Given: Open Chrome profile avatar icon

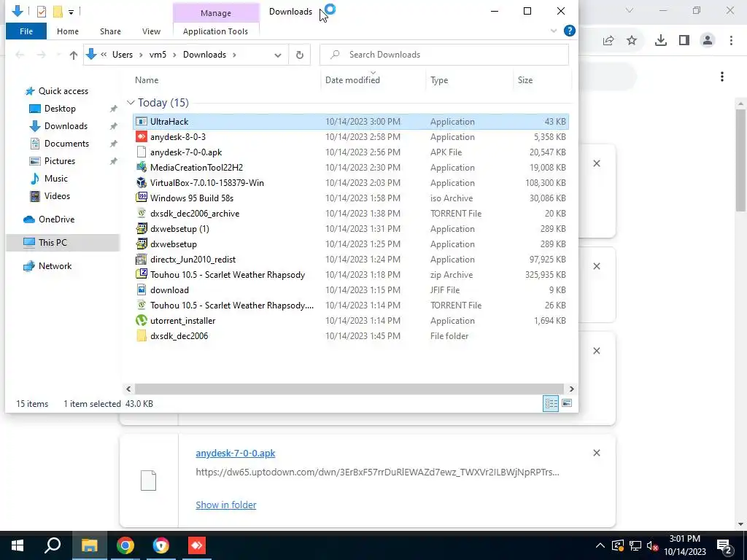Looking at the screenshot, I should (708, 41).
